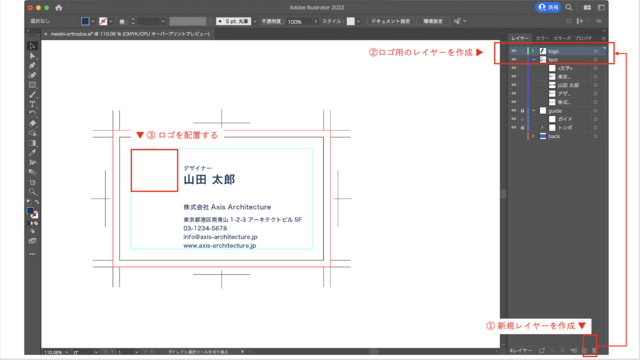
Task: Click the Create New Layer icon
Action: point(584,351)
